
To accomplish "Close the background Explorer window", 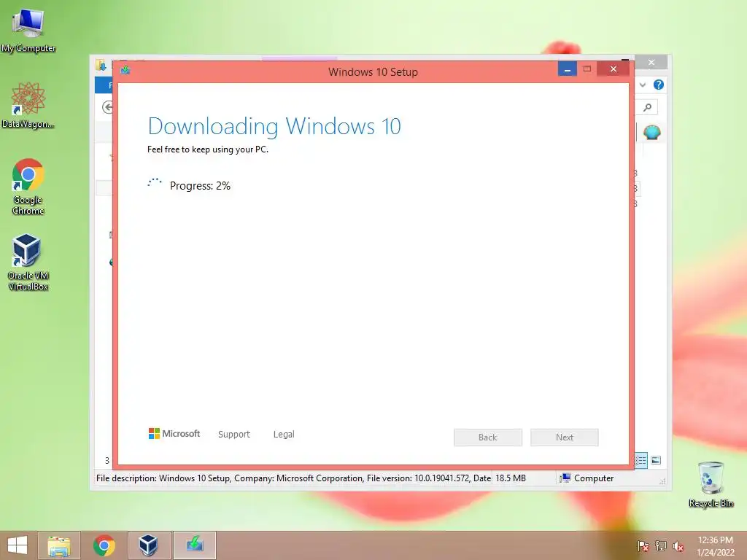I will (651, 63).
